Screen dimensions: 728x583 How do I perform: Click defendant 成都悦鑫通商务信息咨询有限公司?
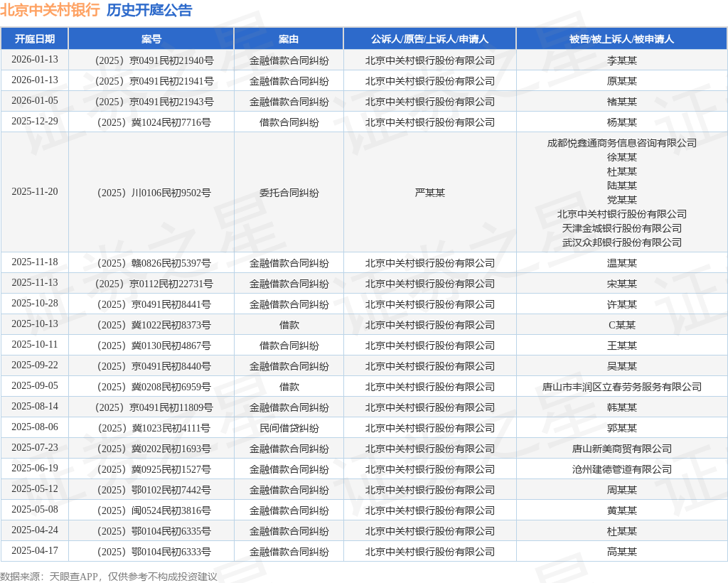coord(621,143)
